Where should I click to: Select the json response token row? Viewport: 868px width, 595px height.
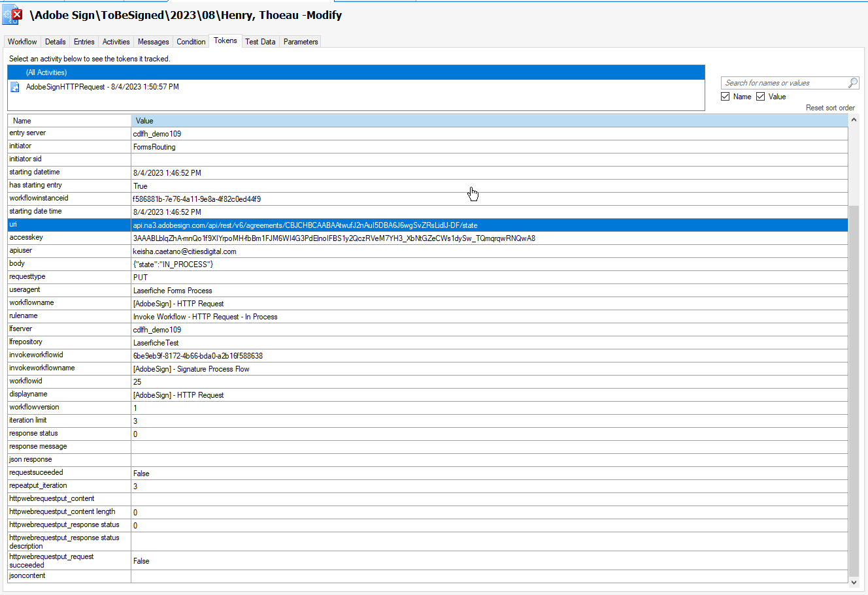[x=427, y=460]
